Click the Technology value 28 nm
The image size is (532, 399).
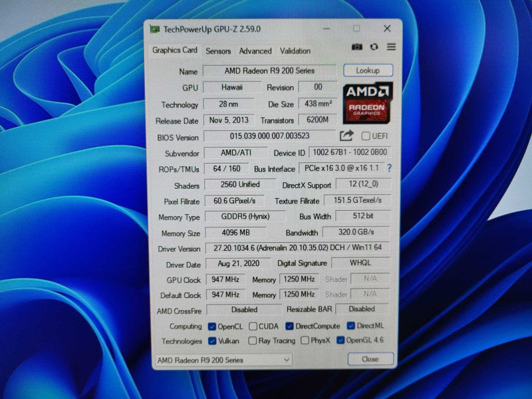coord(228,104)
